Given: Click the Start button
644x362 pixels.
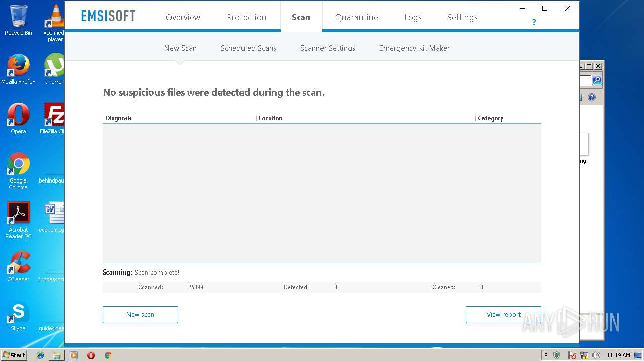Looking at the screenshot, I should tap(14, 355).
